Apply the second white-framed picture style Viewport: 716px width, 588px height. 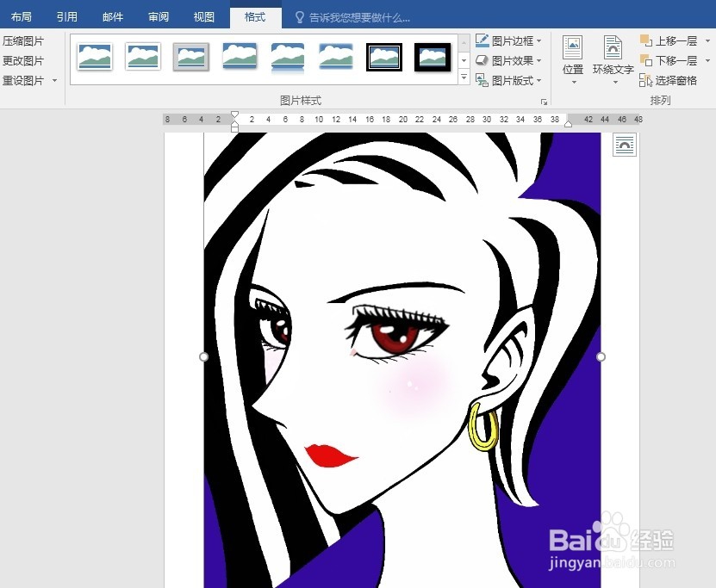tap(143, 57)
